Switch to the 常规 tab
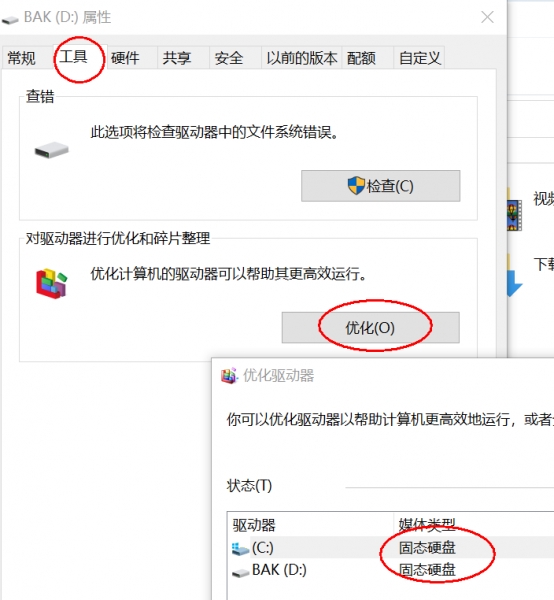Viewport: 554px width, 600px height. (22, 58)
